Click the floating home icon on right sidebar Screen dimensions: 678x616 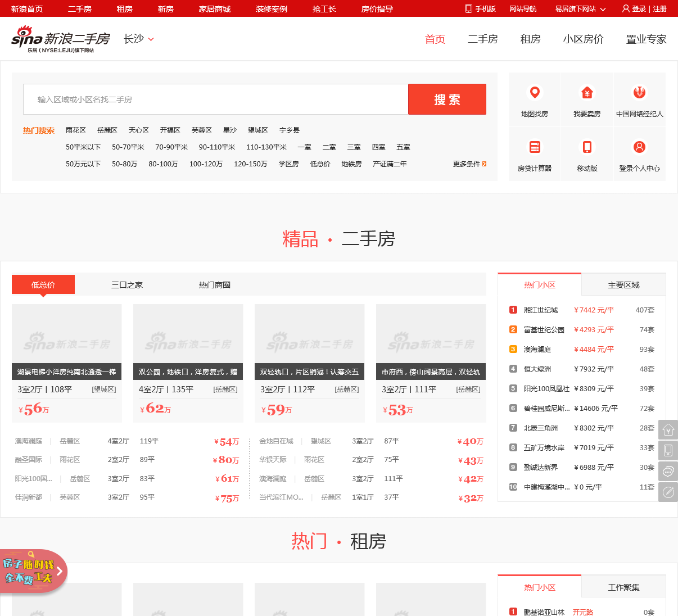coord(668,429)
